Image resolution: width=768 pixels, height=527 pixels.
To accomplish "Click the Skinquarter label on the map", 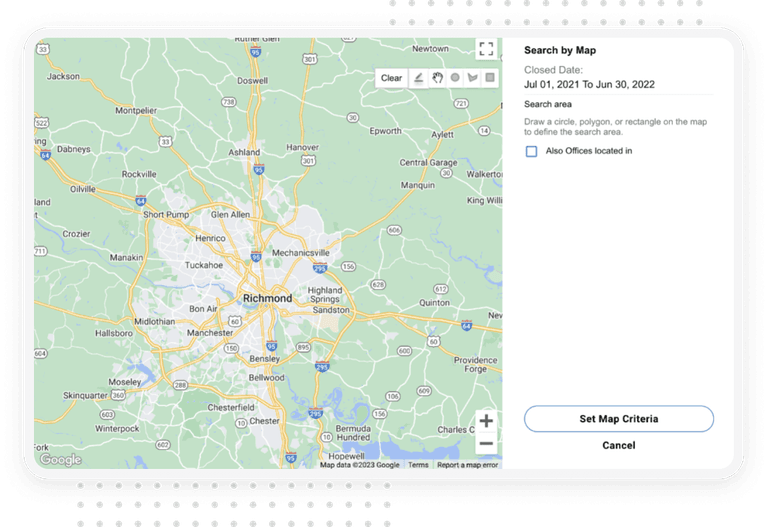I will click(x=85, y=395).
